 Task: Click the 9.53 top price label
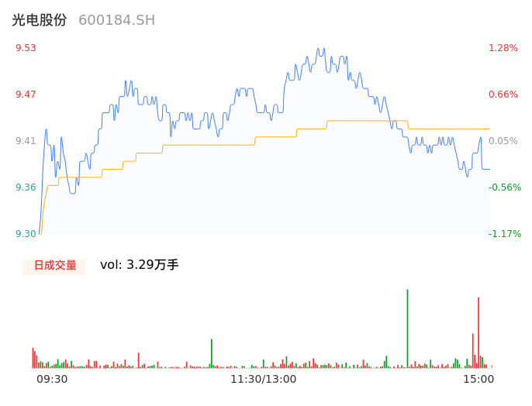tap(26, 48)
